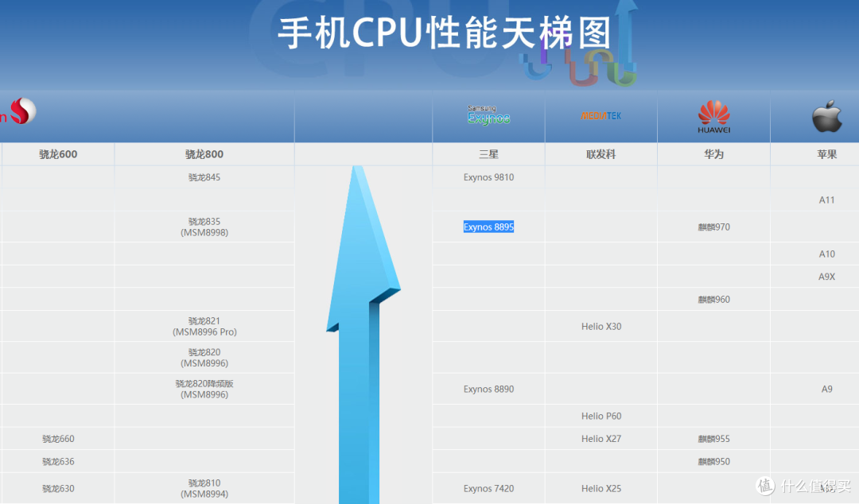859x504 pixels.
Task: Select the 华为 column header
Action: pos(713,154)
